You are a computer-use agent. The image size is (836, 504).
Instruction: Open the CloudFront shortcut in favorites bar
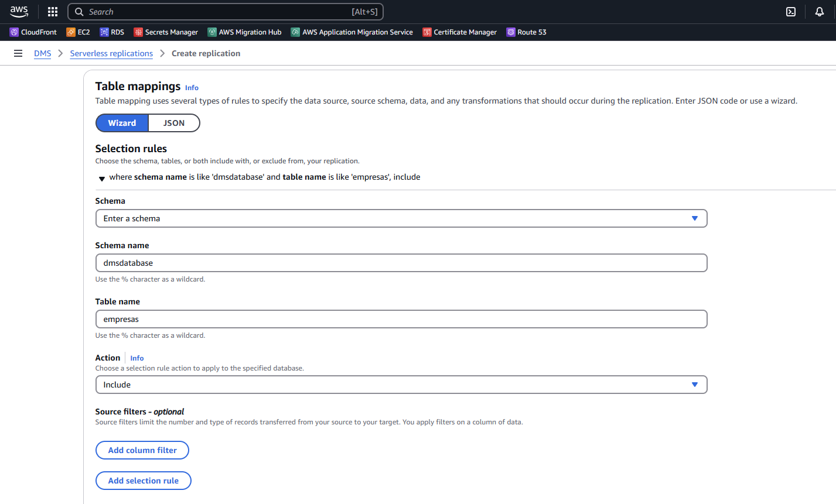(33, 32)
